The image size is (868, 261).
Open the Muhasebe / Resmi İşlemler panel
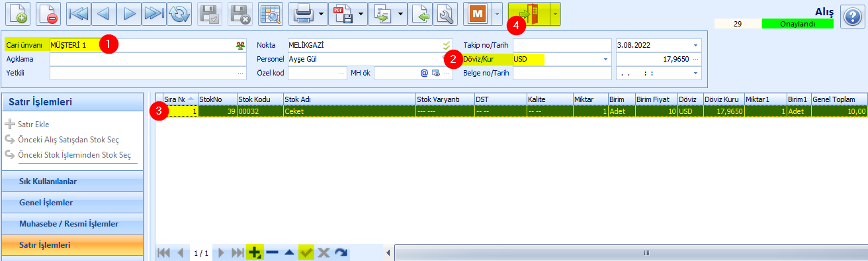tap(73, 223)
